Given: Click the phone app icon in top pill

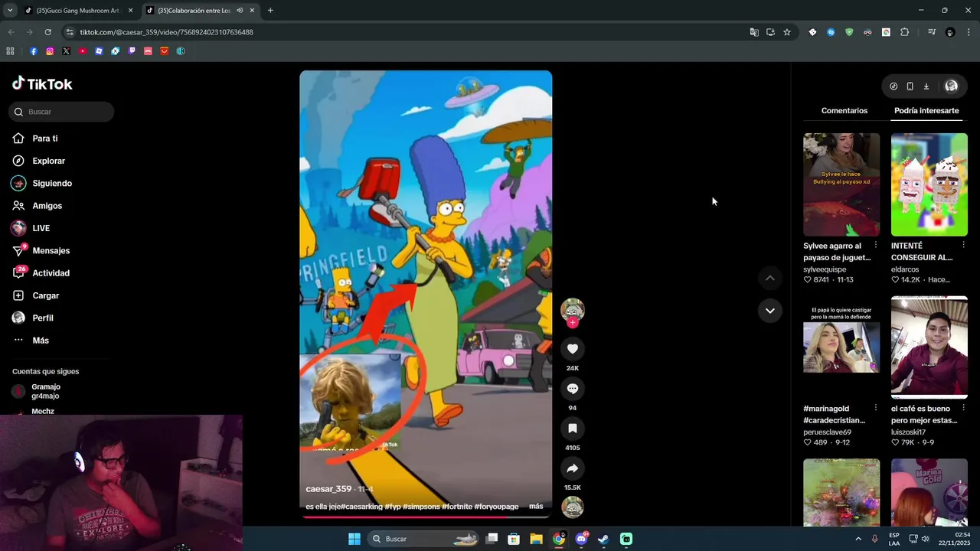Looking at the screenshot, I should tap(910, 86).
